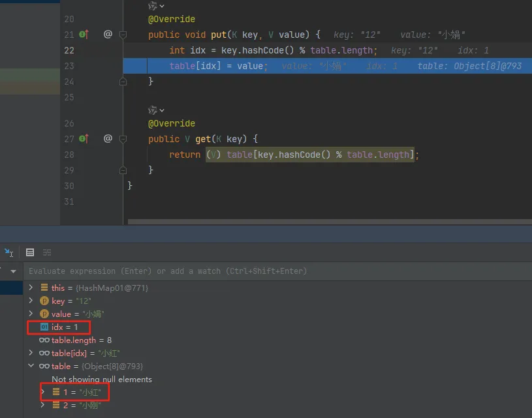Select the idx = 1 variable row
This screenshot has width=532, height=418.
point(277,327)
